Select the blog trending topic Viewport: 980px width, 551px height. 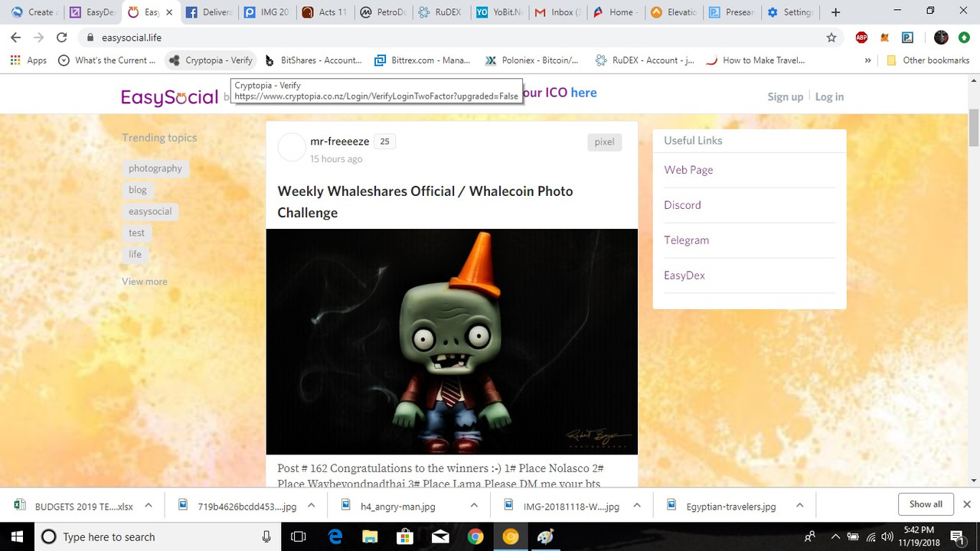(x=138, y=190)
